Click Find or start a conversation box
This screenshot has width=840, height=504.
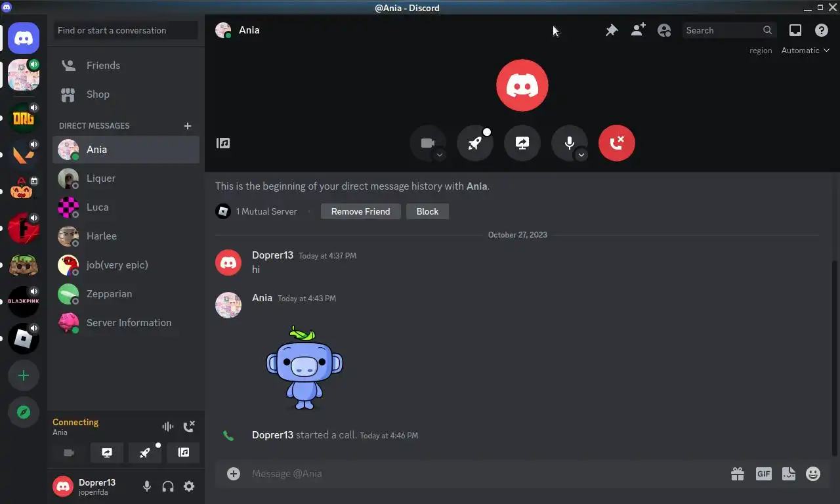pyautogui.click(x=126, y=30)
